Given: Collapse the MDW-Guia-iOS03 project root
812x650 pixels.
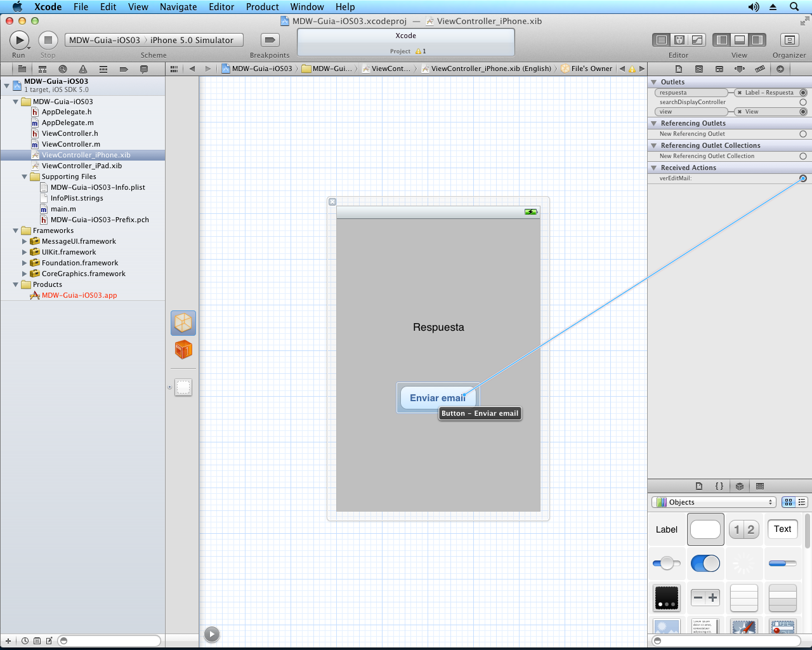Looking at the screenshot, I should point(7,84).
